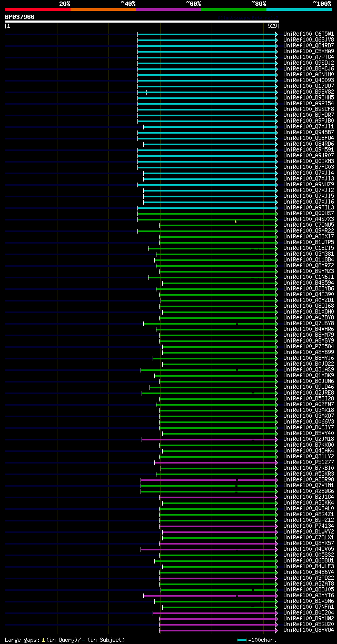Click the query end position 529
Viewport: 337px width, 644px height.
coord(272,26)
